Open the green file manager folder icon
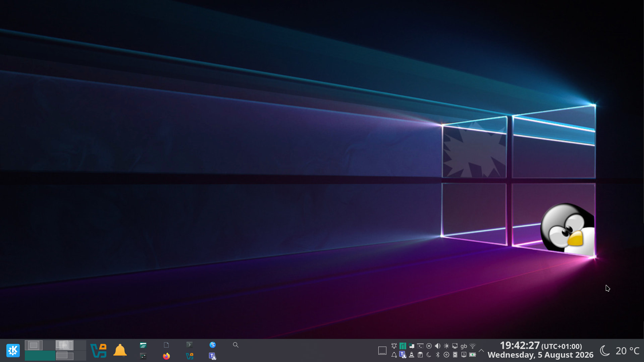Image resolution: width=644 pixels, height=362 pixels. tap(143, 345)
